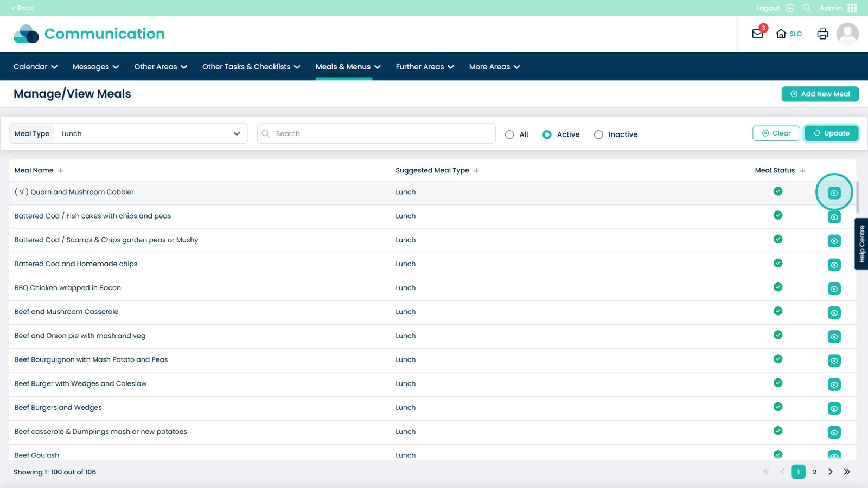Select the All radio button
This screenshot has width=868, height=488.
tap(509, 134)
